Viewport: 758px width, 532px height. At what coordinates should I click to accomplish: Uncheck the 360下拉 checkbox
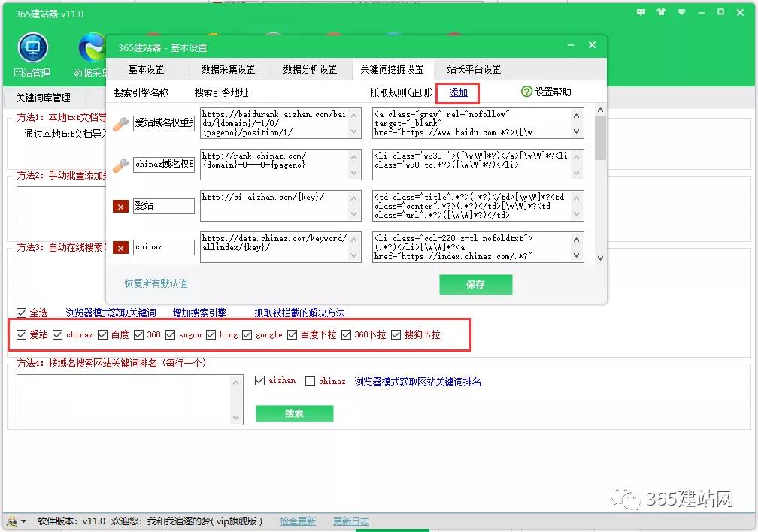click(346, 334)
